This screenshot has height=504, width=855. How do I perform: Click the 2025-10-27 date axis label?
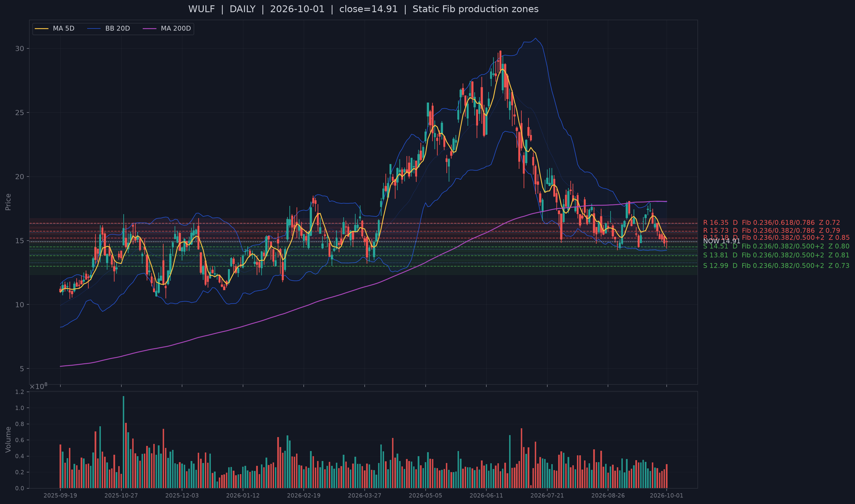click(121, 495)
